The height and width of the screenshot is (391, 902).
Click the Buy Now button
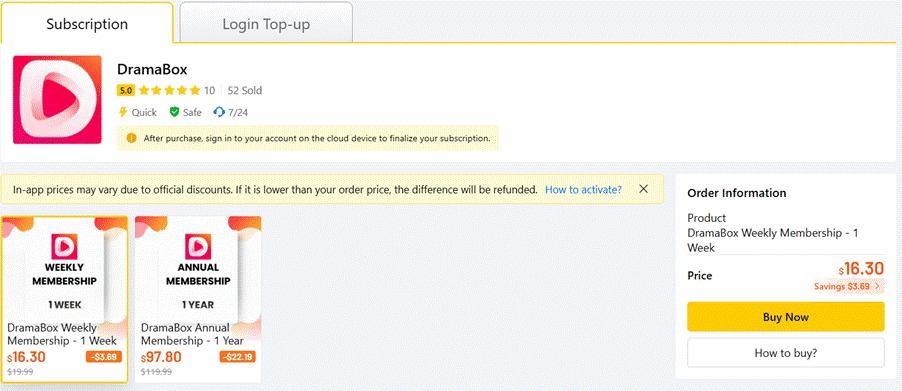tap(785, 317)
